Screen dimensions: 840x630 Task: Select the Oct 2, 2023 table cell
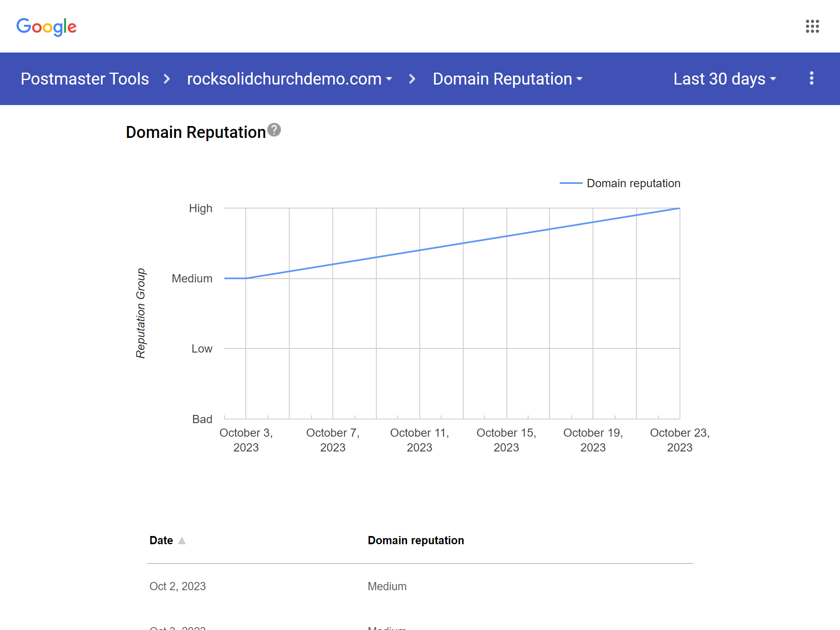tap(178, 586)
